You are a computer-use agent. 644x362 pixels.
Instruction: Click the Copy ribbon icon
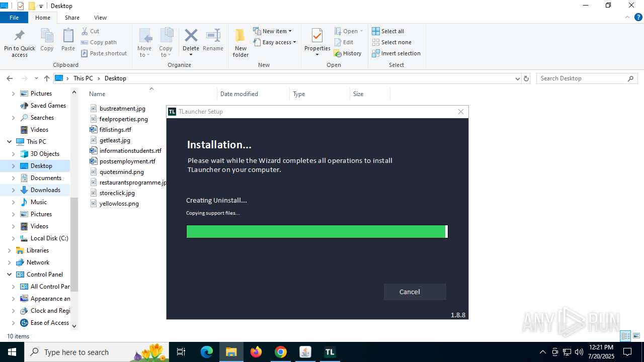tap(47, 36)
